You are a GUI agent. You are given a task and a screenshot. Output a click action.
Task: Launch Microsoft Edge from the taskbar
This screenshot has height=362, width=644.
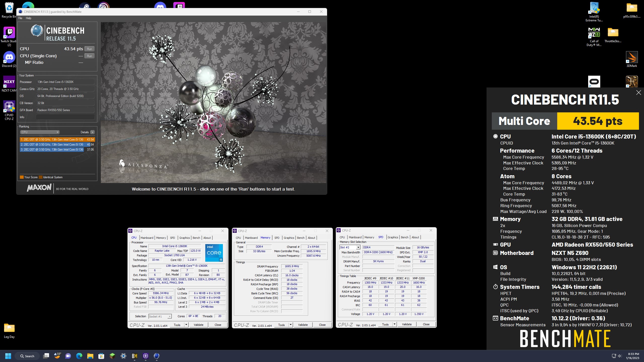click(79, 356)
